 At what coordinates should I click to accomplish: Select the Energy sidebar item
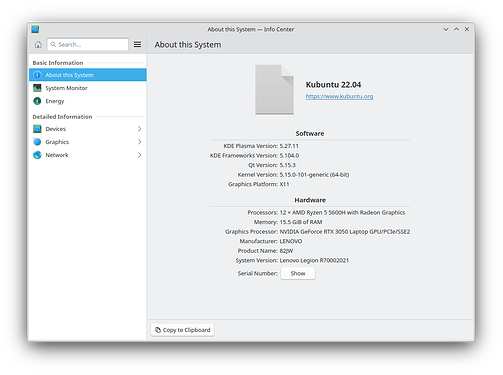[88, 101]
